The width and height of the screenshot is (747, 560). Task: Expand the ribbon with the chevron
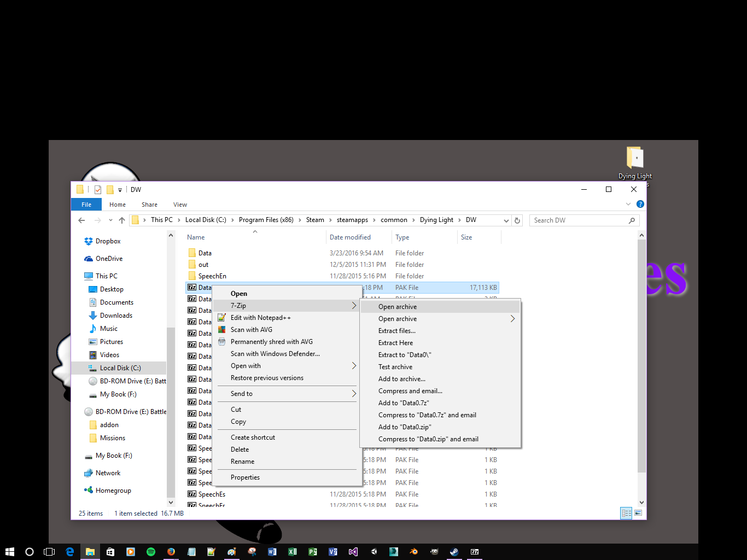tap(628, 204)
